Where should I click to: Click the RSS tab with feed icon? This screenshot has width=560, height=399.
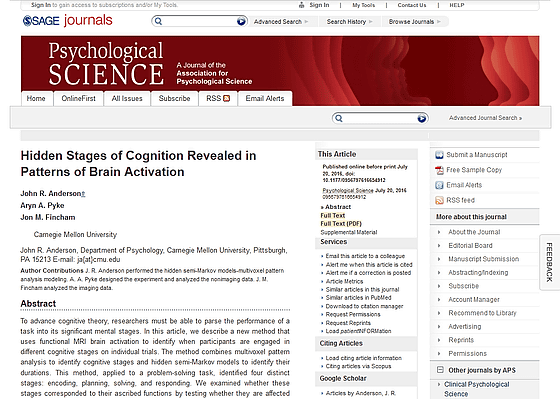[218, 99]
